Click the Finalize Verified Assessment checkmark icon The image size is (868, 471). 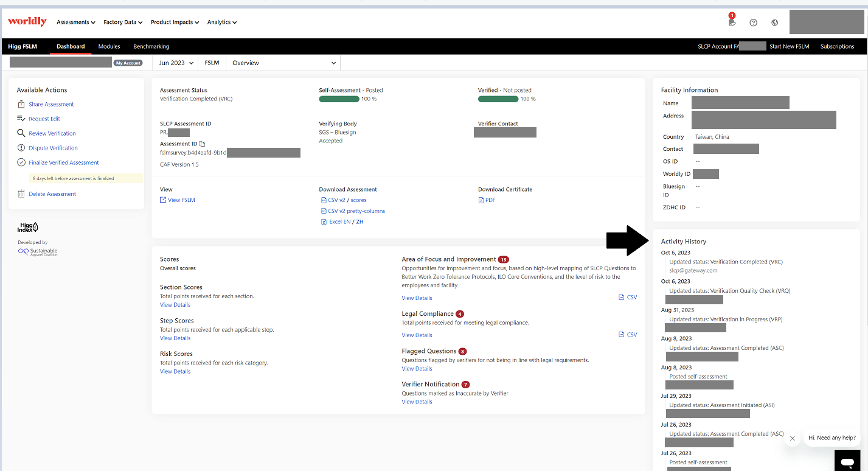pos(21,162)
